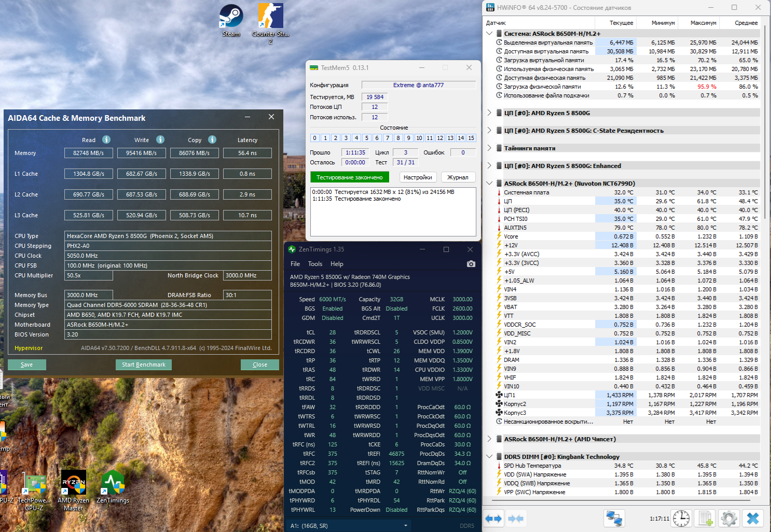Click the Тестирование закончено green status bar
The image size is (771, 532).
(350, 177)
